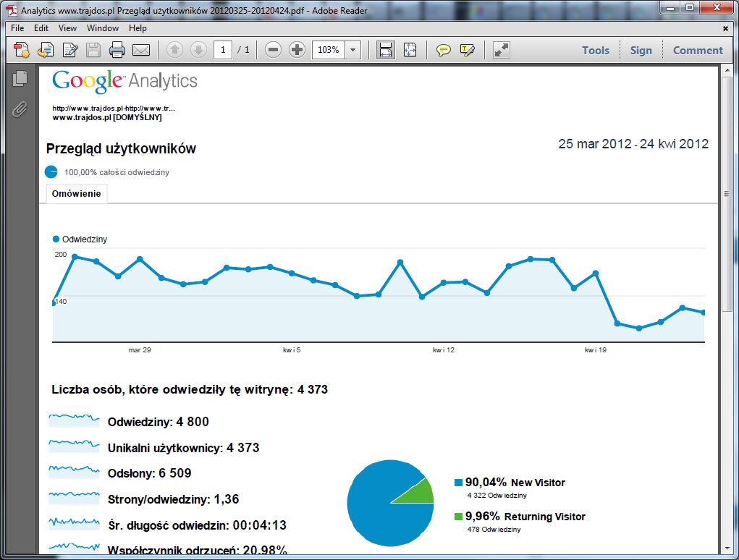Click the text "Strony/odwiedziny: 1,36"
Viewport: 739px width, 560px height.
pyautogui.click(x=174, y=499)
